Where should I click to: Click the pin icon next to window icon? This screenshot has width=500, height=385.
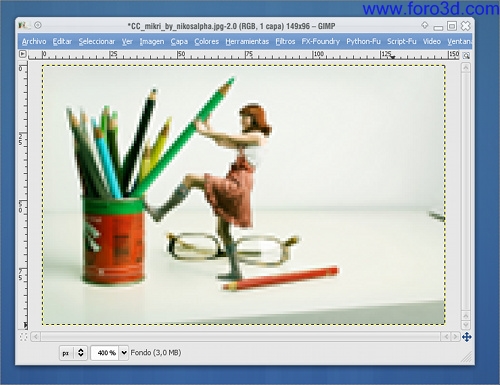tap(38, 25)
